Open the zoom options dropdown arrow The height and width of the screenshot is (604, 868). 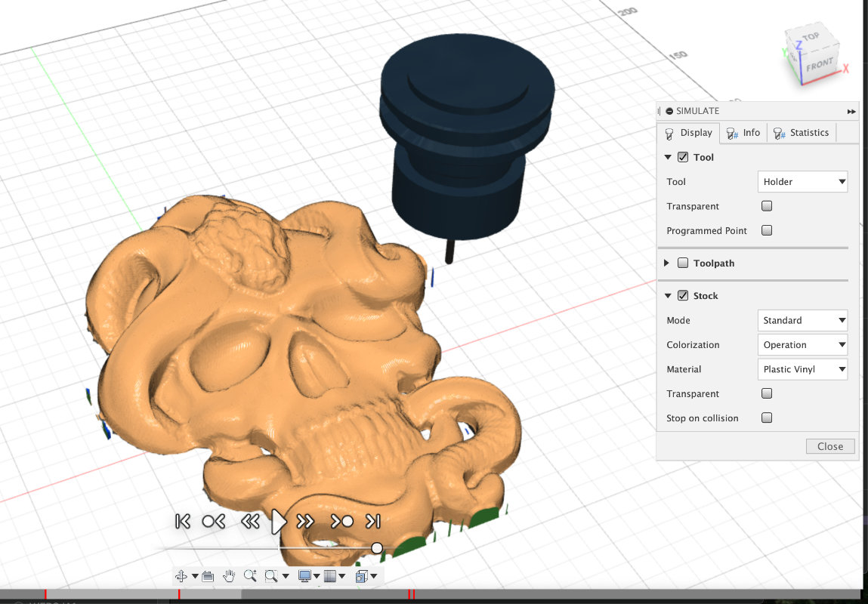285,576
